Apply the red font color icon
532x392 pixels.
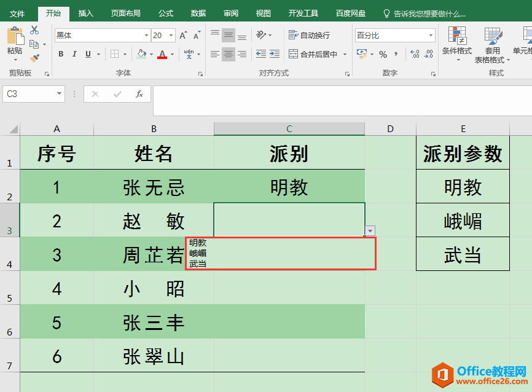pos(162,54)
